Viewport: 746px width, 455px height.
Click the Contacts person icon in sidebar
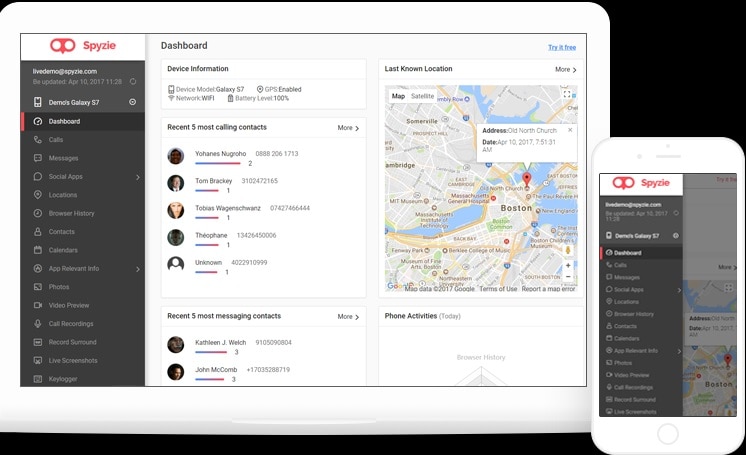[x=38, y=232]
